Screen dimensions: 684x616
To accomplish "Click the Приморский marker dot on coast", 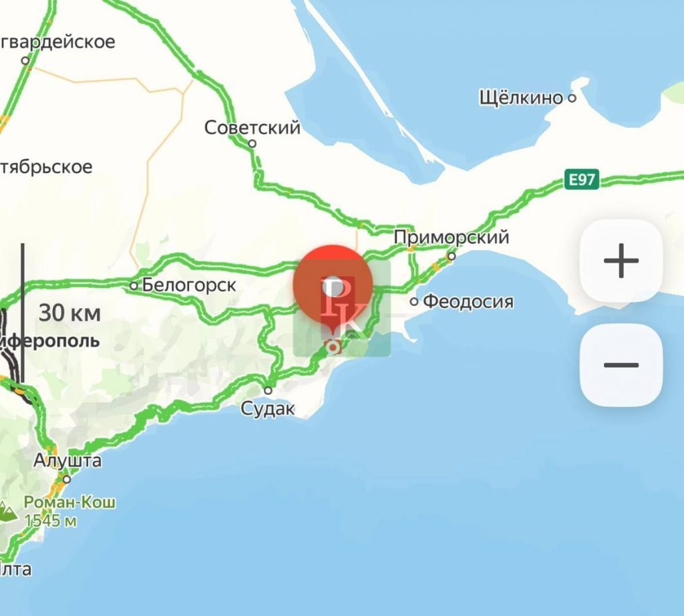I will (x=452, y=256).
